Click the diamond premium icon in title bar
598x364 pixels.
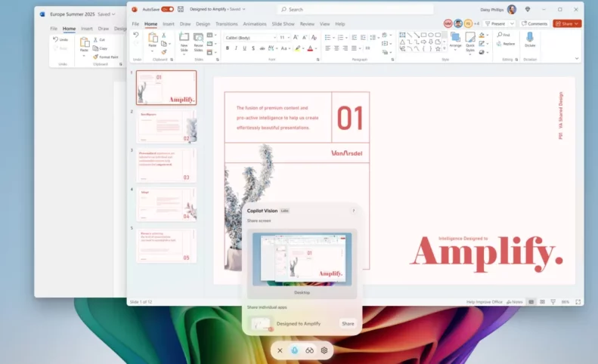(528, 9)
